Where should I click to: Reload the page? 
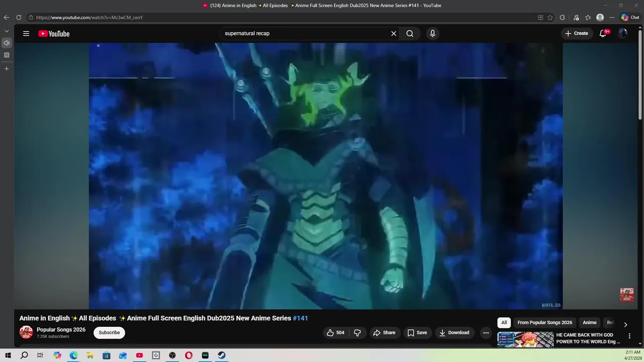coord(19,17)
